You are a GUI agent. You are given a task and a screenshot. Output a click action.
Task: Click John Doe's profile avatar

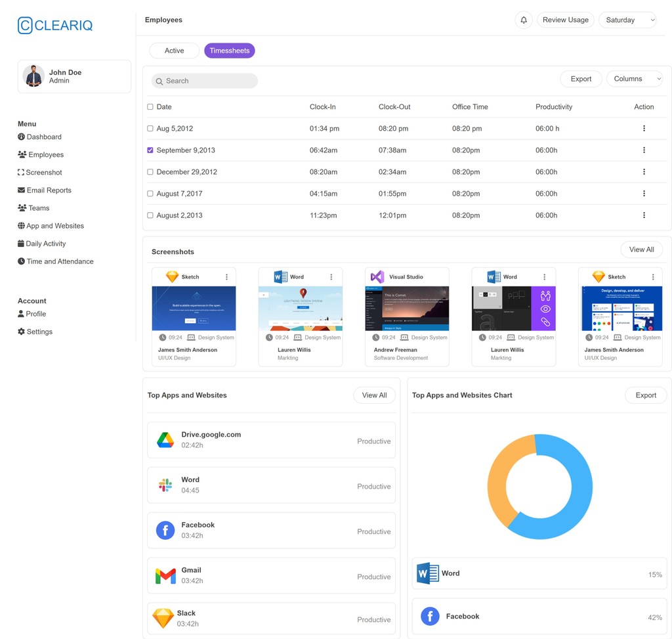(x=33, y=76)
